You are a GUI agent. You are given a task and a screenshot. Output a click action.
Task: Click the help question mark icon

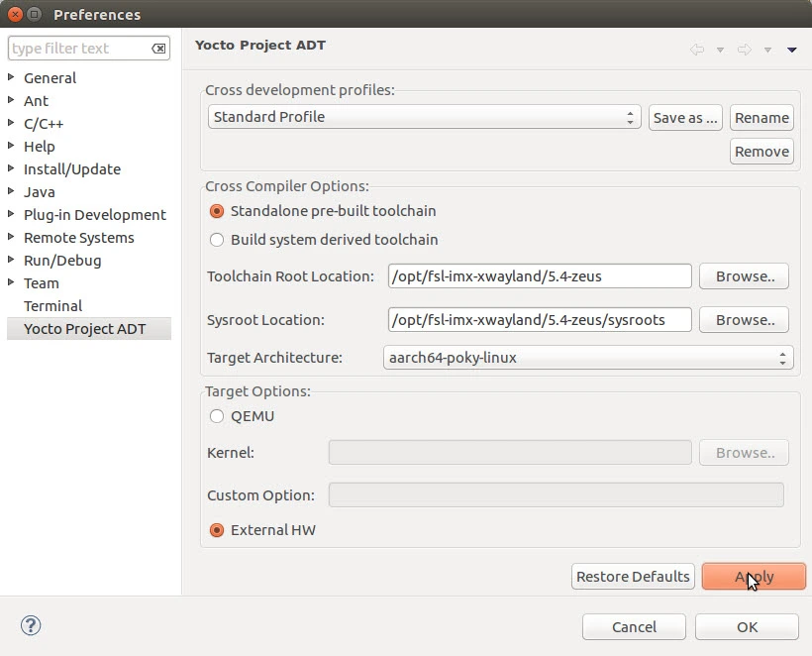pyautogui.click(x=31, y=625)
